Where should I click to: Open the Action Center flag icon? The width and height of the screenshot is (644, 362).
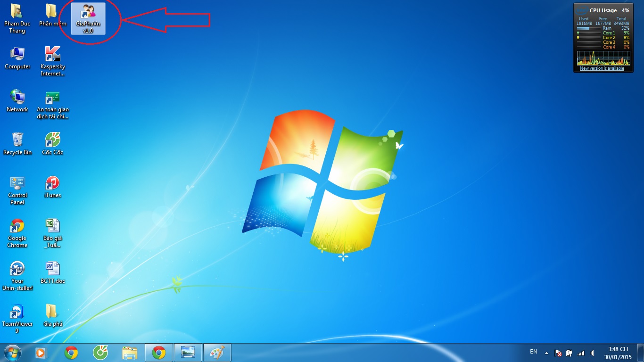tap(558, 353)
